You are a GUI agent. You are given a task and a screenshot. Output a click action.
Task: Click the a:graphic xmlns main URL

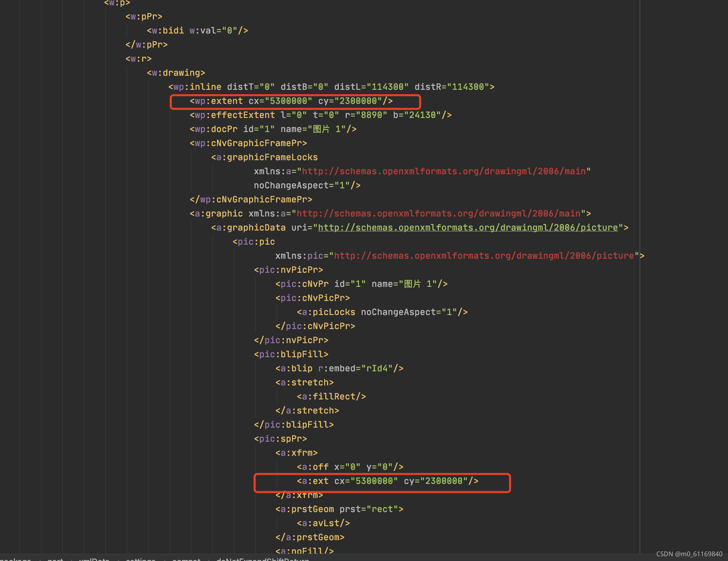point(438,213)
